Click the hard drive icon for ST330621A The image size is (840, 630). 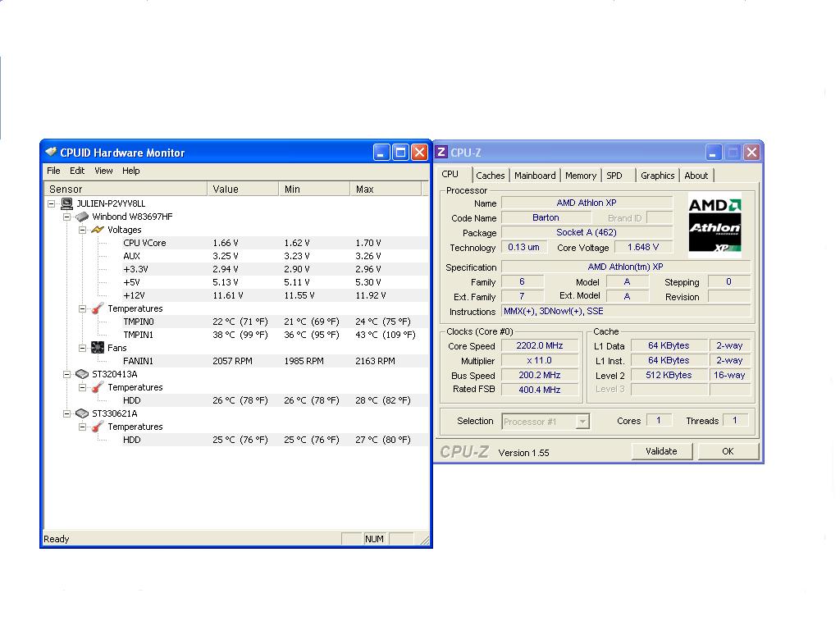click(82, 413)
